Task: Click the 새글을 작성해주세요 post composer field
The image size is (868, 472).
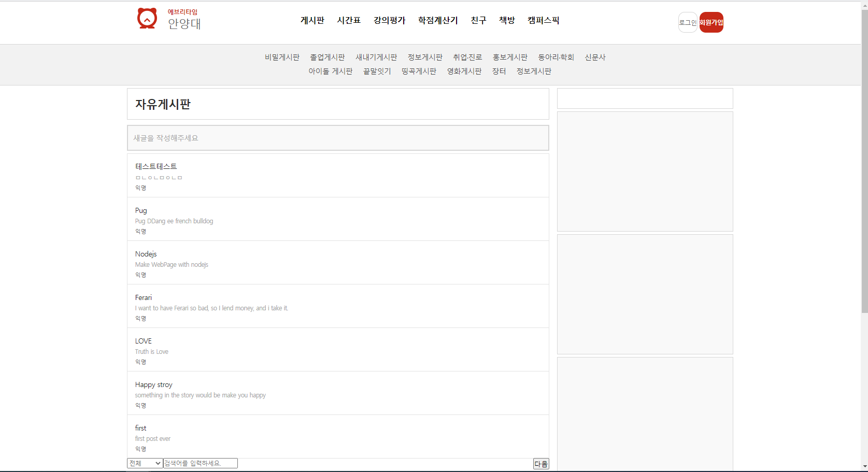Action: tap(338, 138)
